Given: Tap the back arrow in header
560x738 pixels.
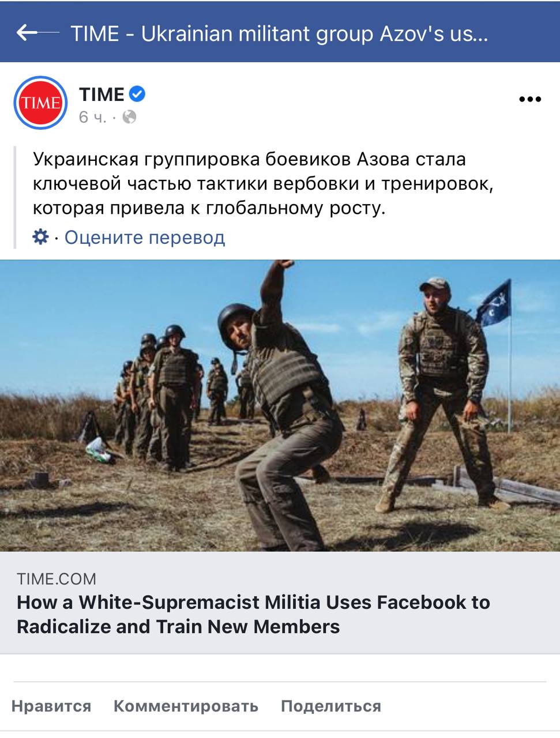Looking at the screenshot, I should [x=37, y=33].
